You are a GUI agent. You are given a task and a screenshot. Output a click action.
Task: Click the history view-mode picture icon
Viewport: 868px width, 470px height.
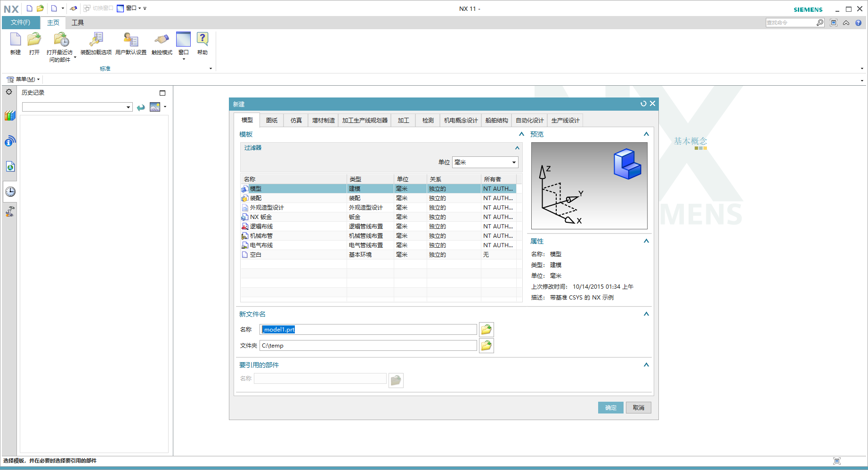pyautogui.click(x=155, y=107)
